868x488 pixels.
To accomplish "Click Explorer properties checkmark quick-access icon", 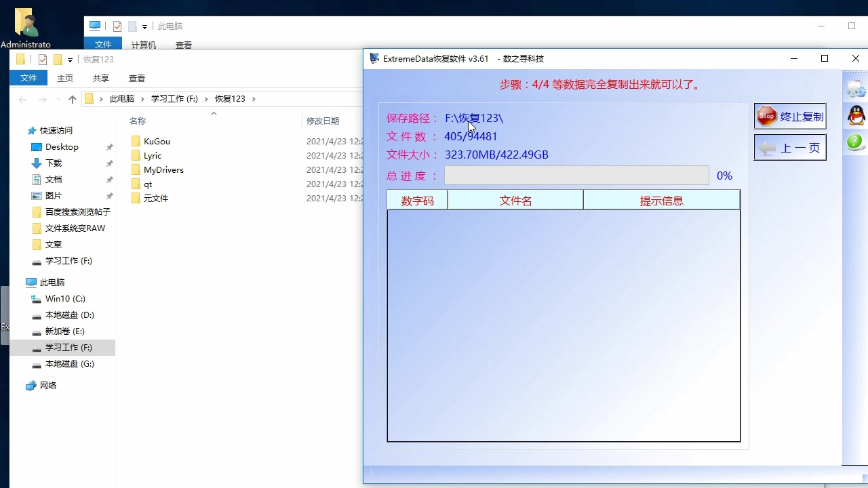I will 43,60.
